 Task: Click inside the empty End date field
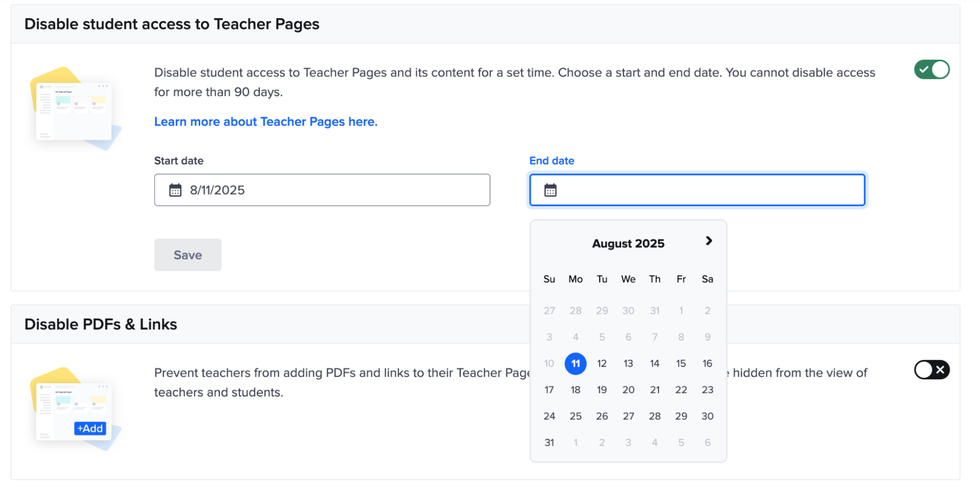click(x=697, y=190)
